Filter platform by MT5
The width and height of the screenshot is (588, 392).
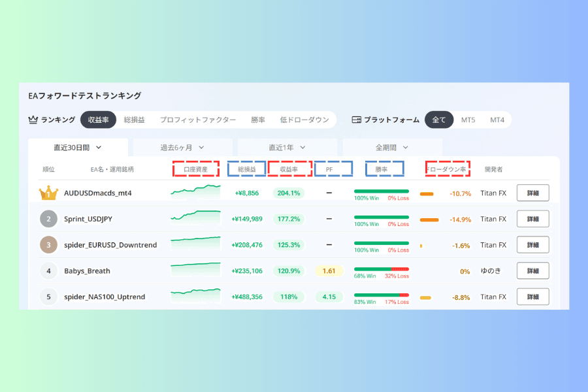coord(468,120)
